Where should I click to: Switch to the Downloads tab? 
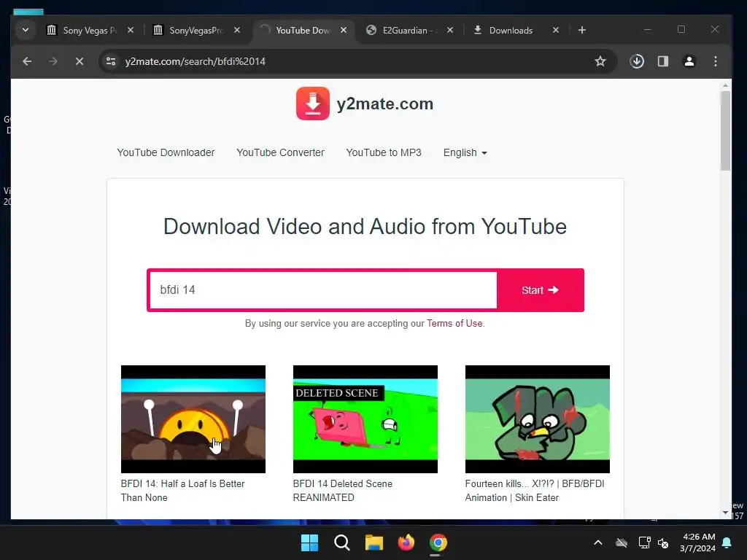(516, 30)
